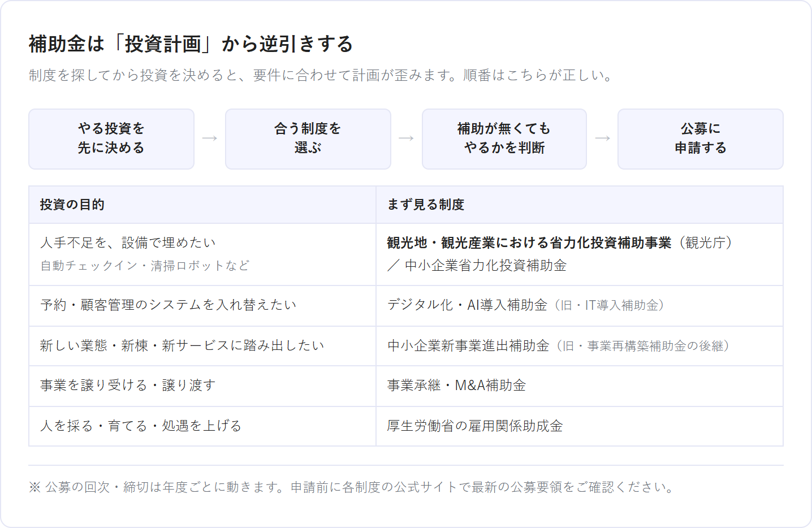Select the cell text 人手不足を、設備で埋めたい
The width and height of the screenshot is (812, 528).
(128, 243)
